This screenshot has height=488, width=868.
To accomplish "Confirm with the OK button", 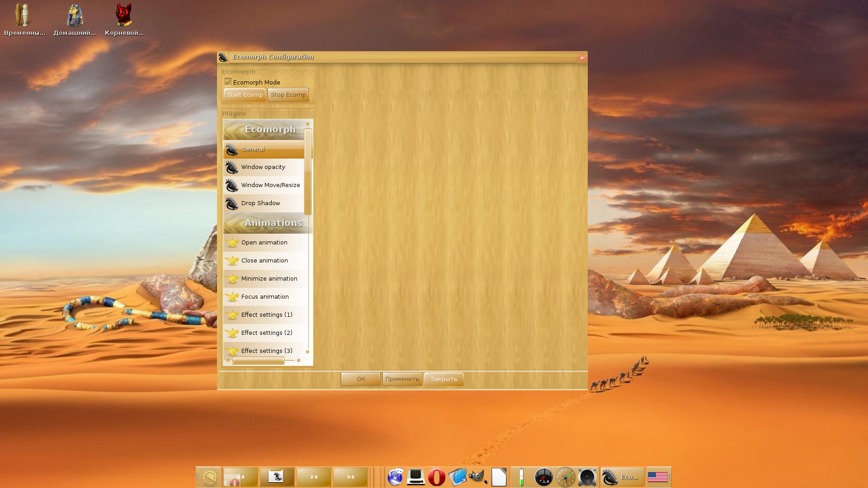I will (x=361, y=379).
